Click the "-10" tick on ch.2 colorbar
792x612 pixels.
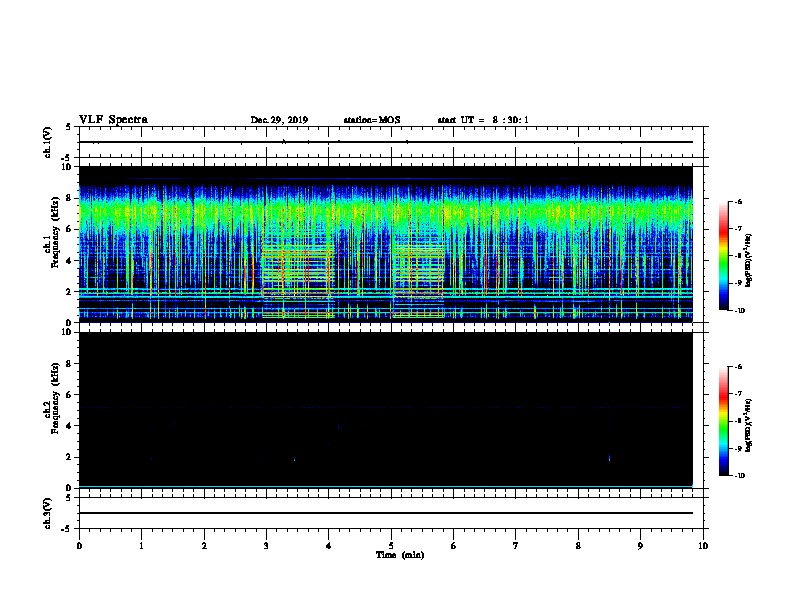(739, 476)
